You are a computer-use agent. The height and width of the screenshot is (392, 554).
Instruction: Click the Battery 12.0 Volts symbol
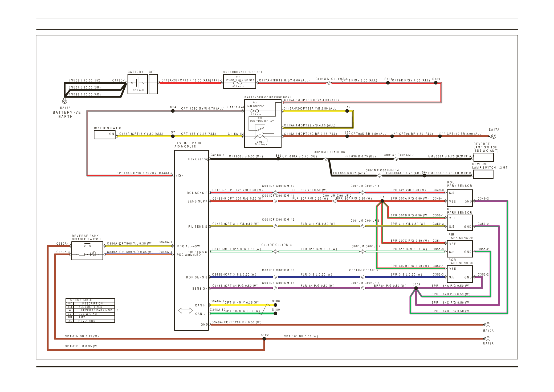[137, 83]
